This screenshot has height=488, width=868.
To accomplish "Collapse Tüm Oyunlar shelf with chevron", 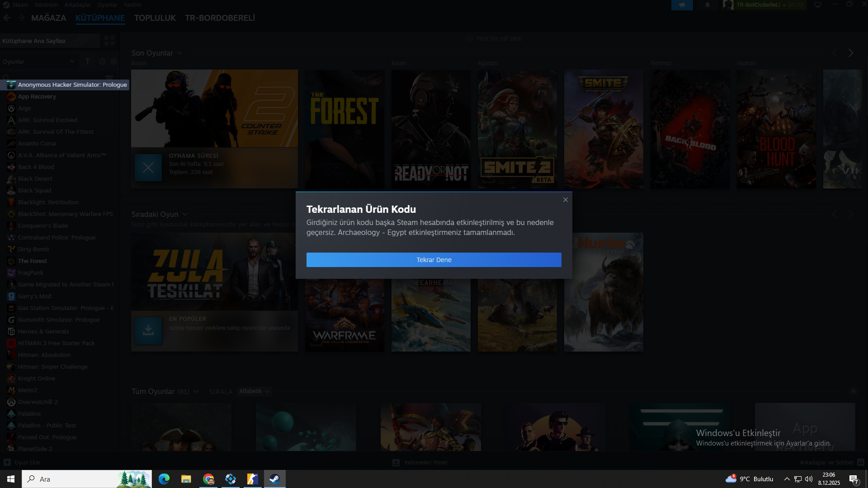I will point(853,391).
